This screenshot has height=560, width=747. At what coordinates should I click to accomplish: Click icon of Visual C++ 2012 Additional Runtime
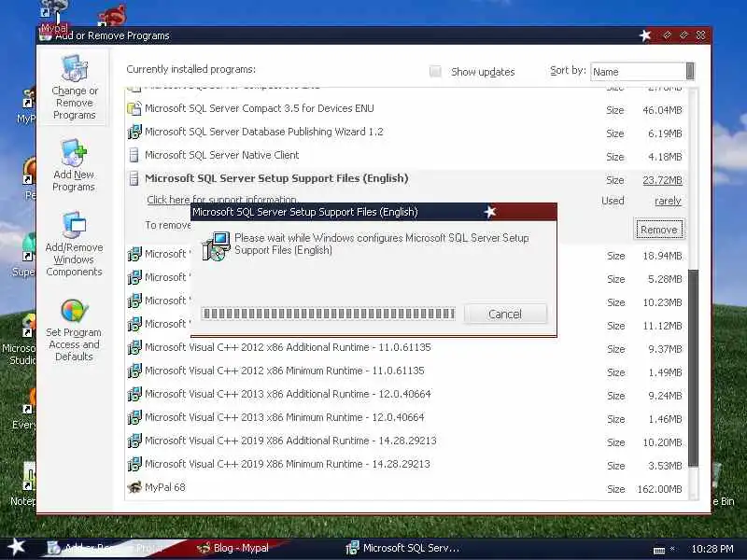coord(134,347)
